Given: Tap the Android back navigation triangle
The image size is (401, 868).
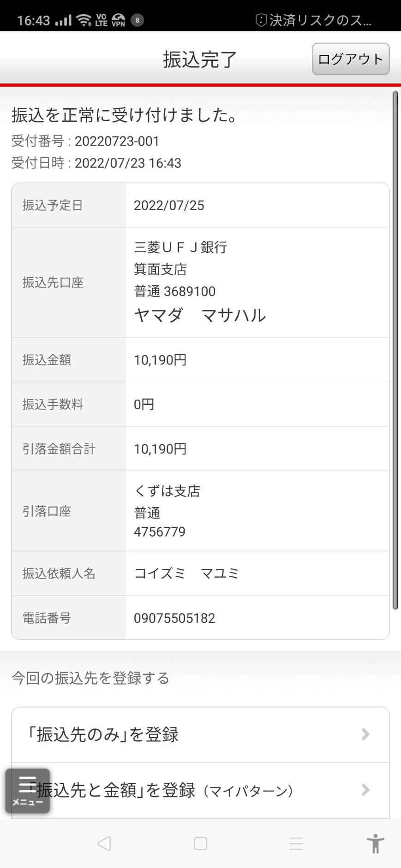Looking at the screenshot, I should pos(104,844).
